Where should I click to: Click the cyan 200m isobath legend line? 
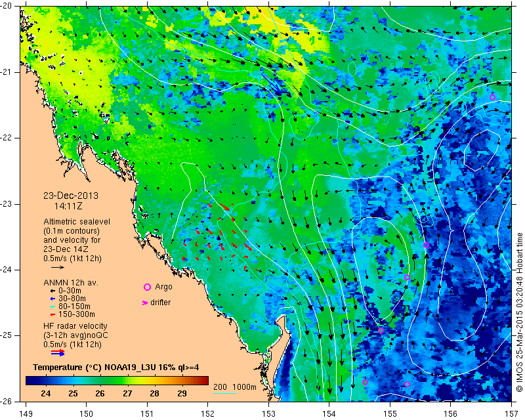[x=224, y=393]
